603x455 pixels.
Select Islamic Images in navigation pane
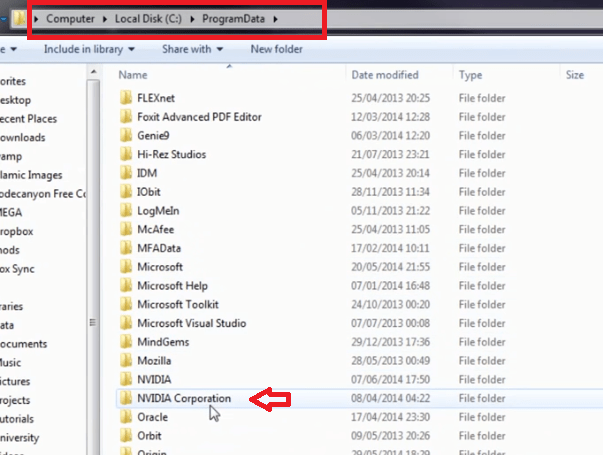coord(31,175)
